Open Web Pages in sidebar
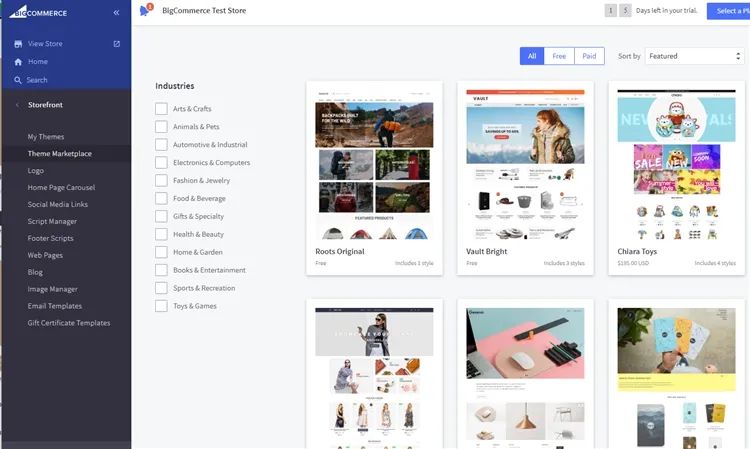Screen dimensions: 750x449 [x=45, y=255]
